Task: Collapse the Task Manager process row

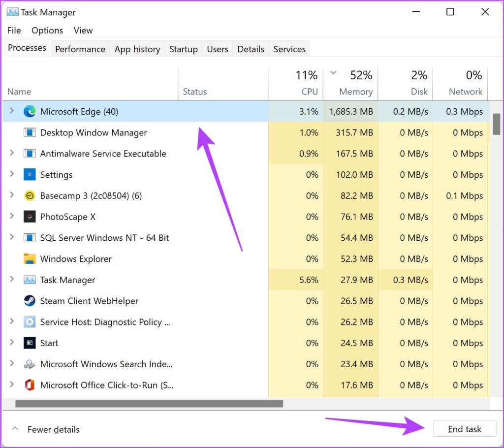Action: tap(11, 280)
